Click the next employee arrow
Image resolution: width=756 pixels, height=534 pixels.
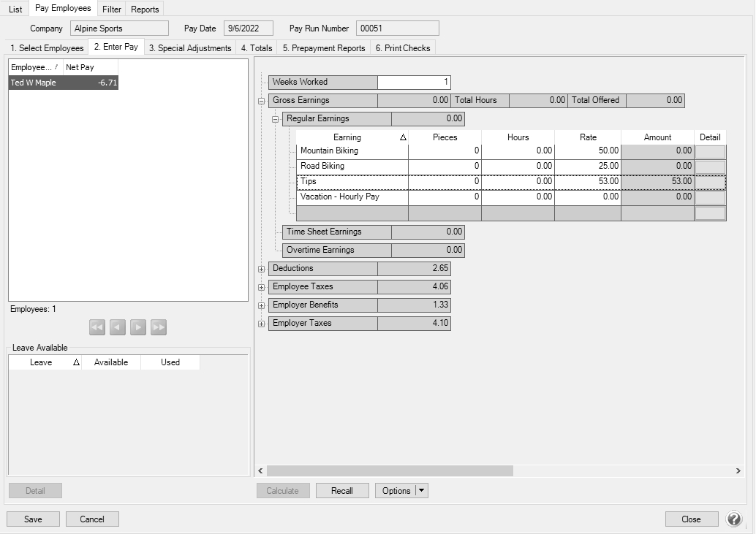pos(137,327)
